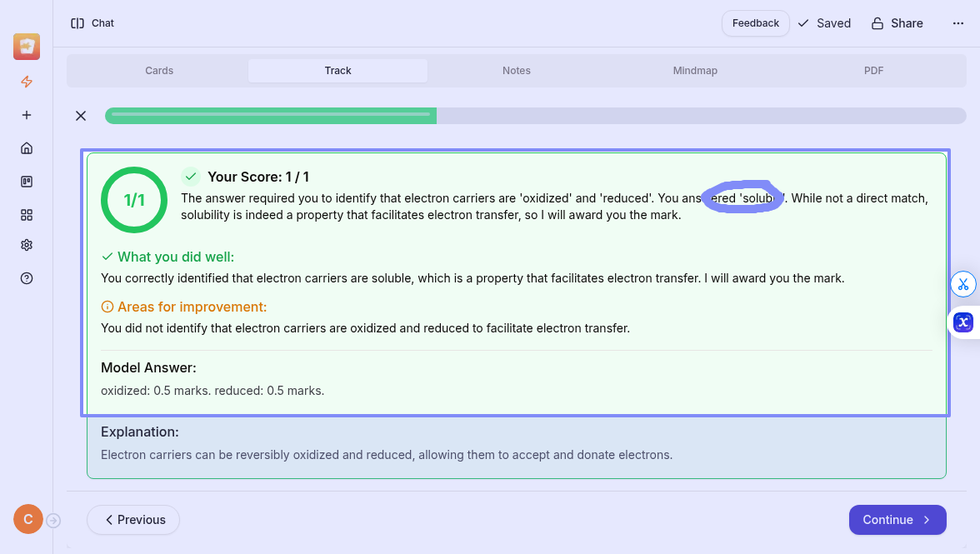Switch to the Mindmap tab
This screenshot has width=980, height=554.
point(695,71)
